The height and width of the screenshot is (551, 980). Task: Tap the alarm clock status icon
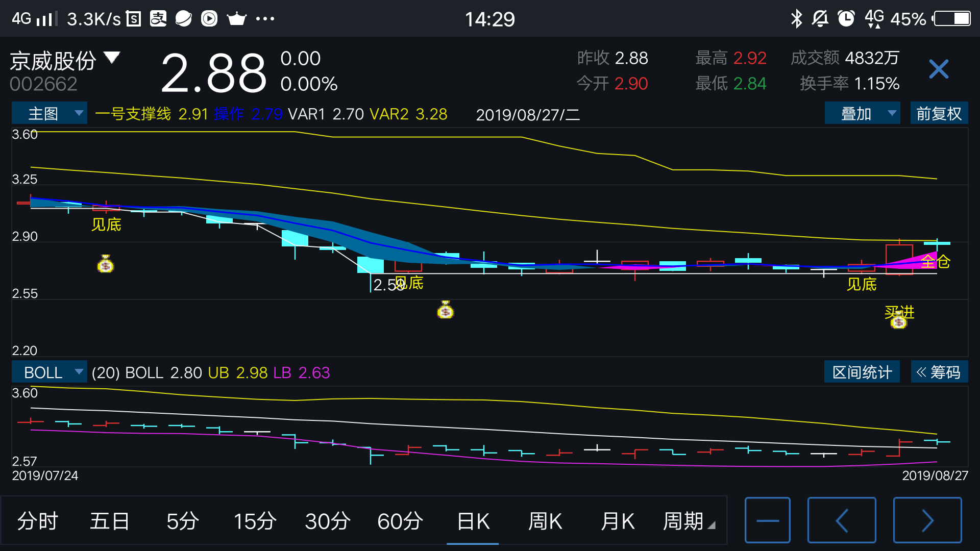point(846,19)
